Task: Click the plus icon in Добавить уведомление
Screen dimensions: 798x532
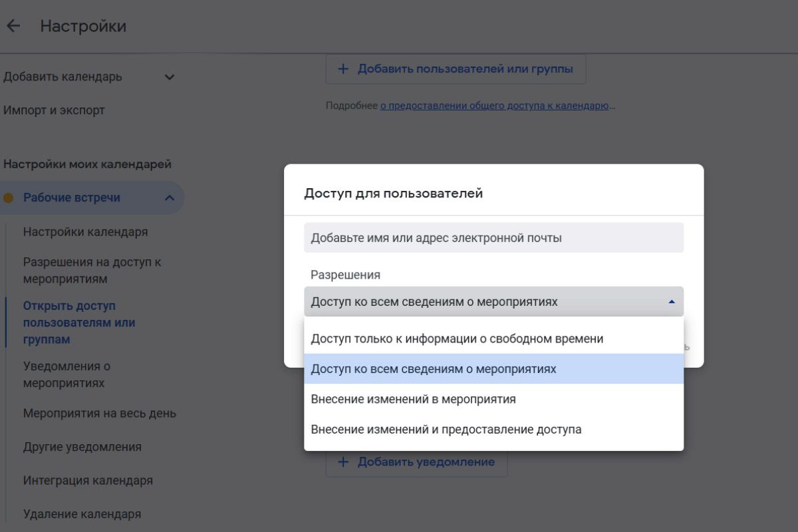Action: 343,462
